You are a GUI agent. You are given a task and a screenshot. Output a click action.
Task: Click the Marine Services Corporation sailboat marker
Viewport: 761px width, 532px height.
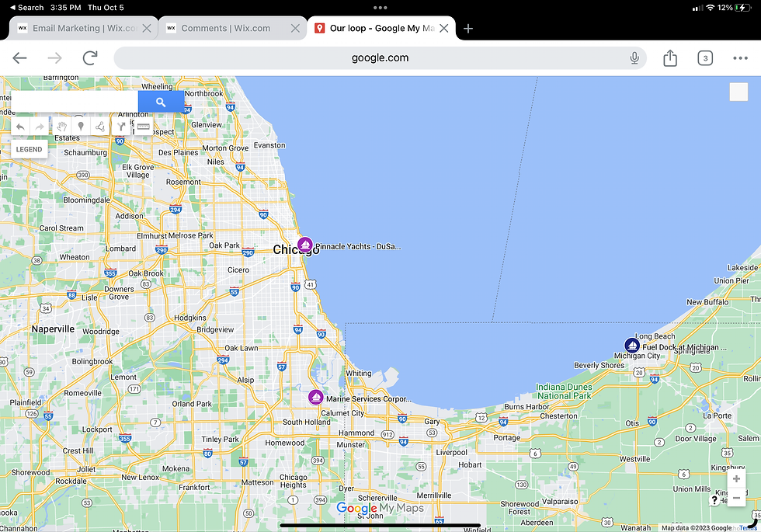pos(316,397)
